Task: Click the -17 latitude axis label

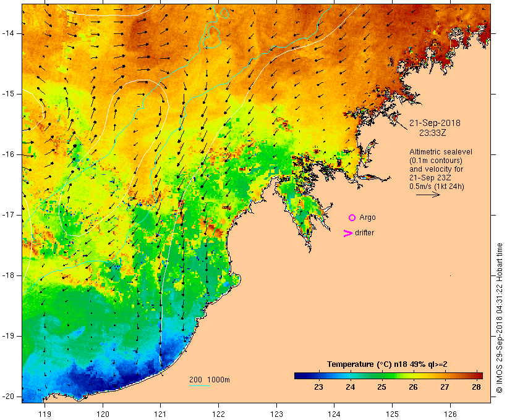Action: 8,215
